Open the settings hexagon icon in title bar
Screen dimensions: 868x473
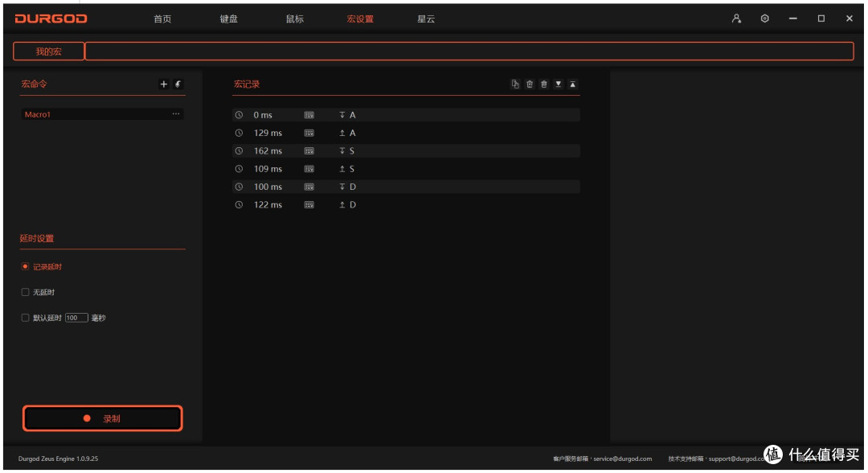[764, 19]
